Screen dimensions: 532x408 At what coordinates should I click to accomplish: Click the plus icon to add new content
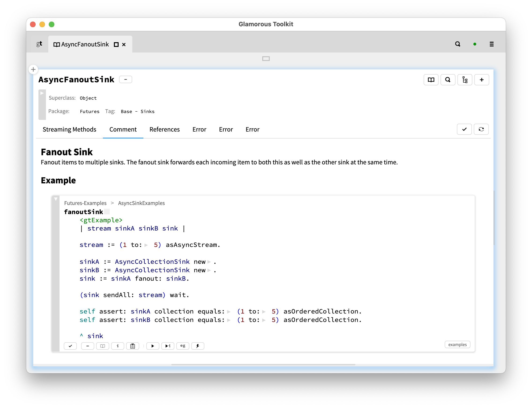pos(482,80)
